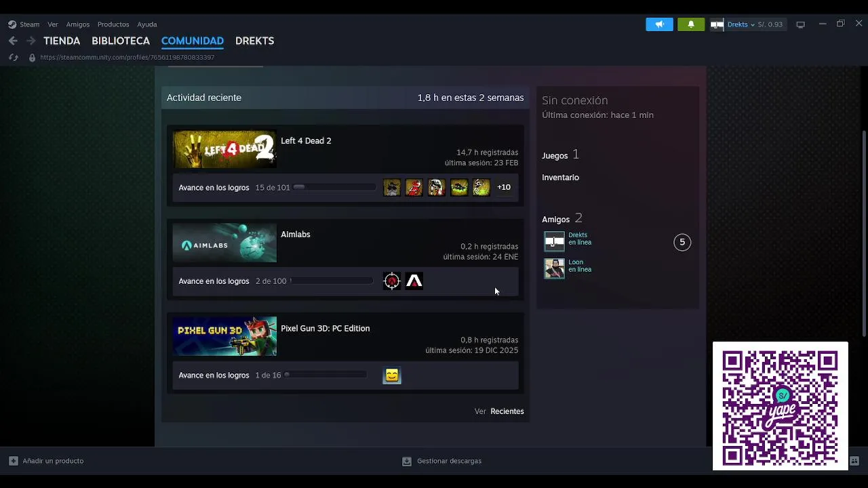Open fifth Left 4 Dead 2 achievement icon

[481, 188]
